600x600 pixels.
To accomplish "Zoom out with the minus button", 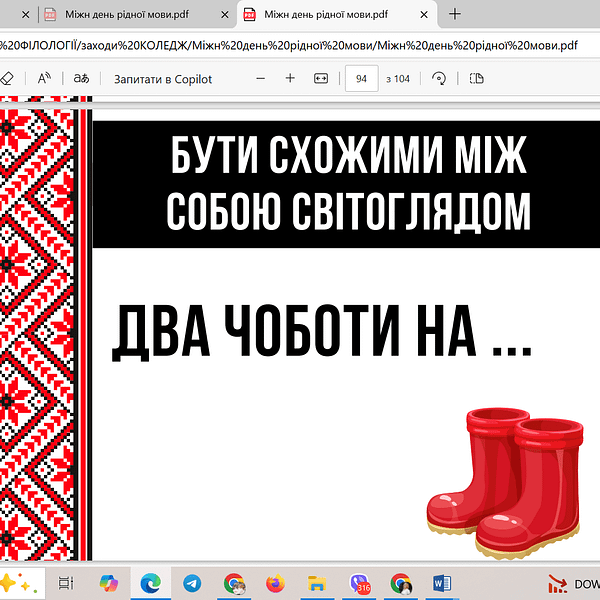I will [x=261, y=78].
